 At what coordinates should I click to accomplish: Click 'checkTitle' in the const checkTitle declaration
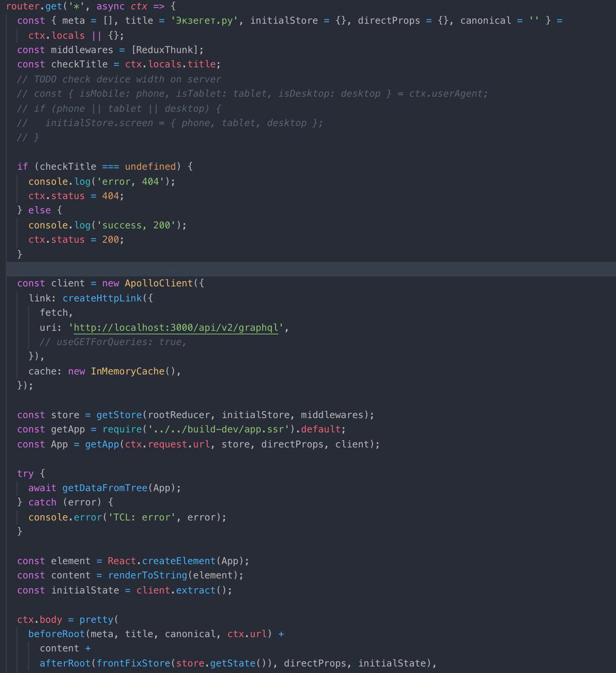click(79, 64)
